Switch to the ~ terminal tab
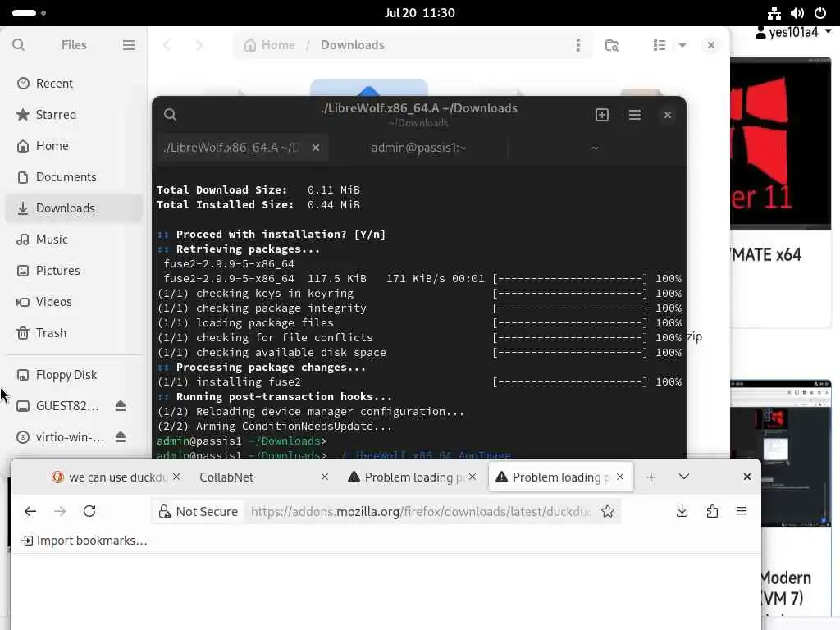 point(595,148)
